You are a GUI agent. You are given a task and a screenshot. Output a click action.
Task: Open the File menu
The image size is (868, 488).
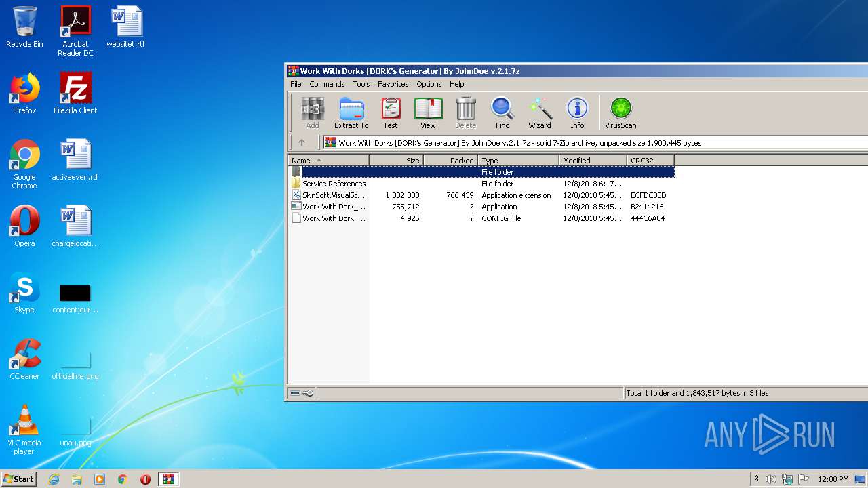[296, 84]
